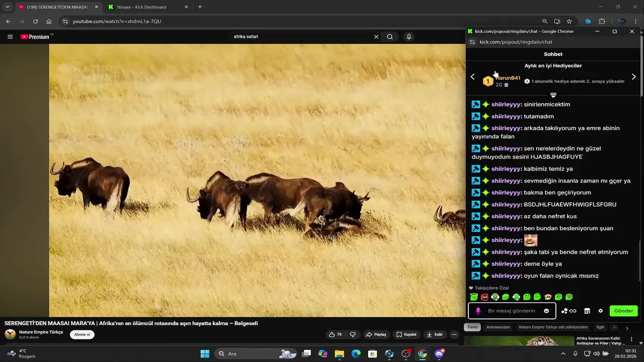The image size is (644, 362).
Task: Show more filter chips with right arrow
Action: (x=627, y=328)
